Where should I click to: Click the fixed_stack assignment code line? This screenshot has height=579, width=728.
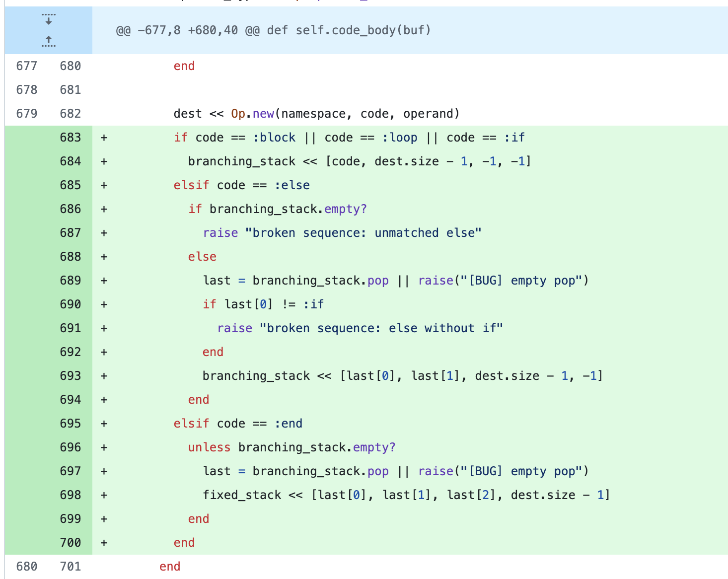[x=406, y=495]
